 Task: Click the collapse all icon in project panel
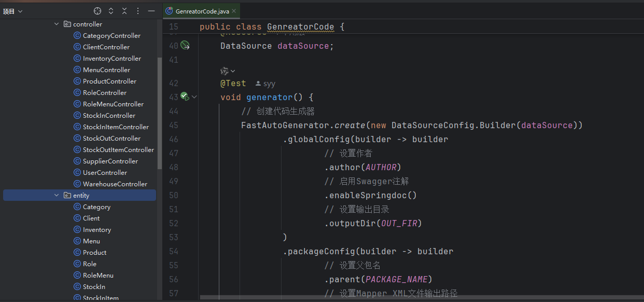coord(124,11)
